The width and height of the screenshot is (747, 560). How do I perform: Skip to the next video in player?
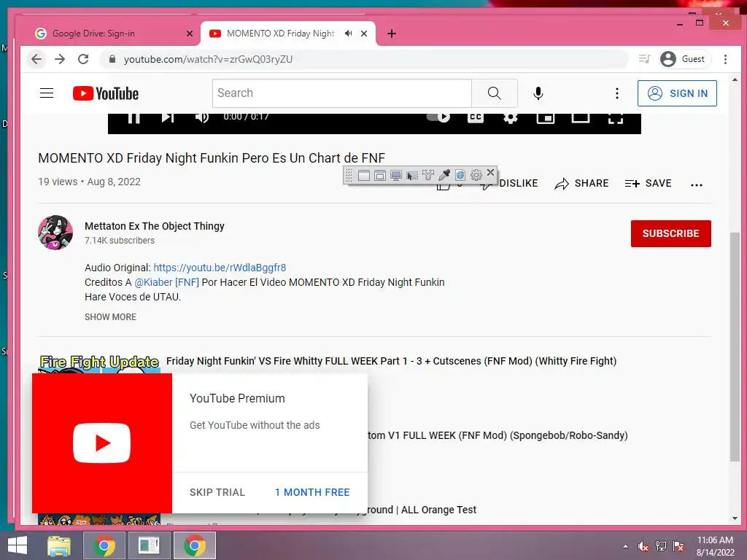click(x=168, y=117)
